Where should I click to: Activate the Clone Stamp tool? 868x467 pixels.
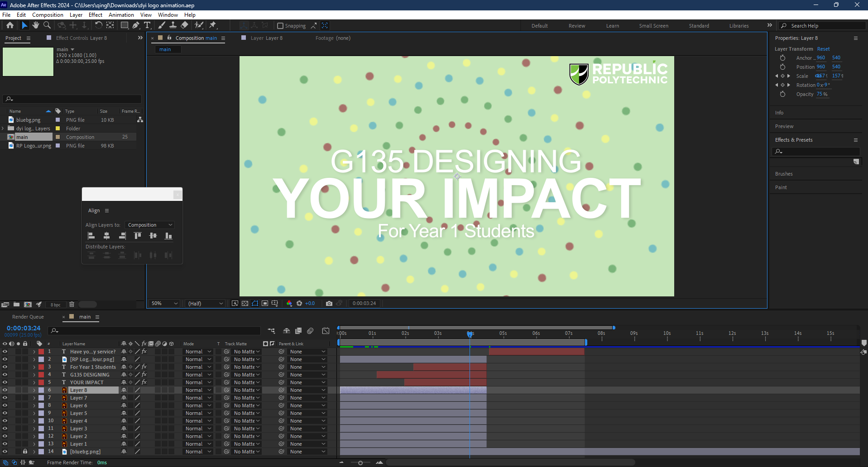(173, 25)
